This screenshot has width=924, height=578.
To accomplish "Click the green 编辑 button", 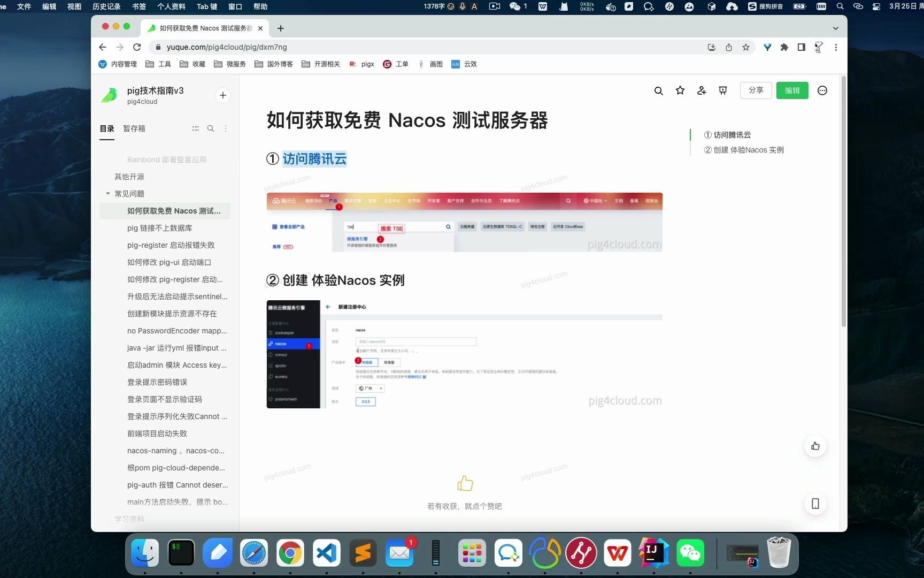I will (x=792, y=90).
